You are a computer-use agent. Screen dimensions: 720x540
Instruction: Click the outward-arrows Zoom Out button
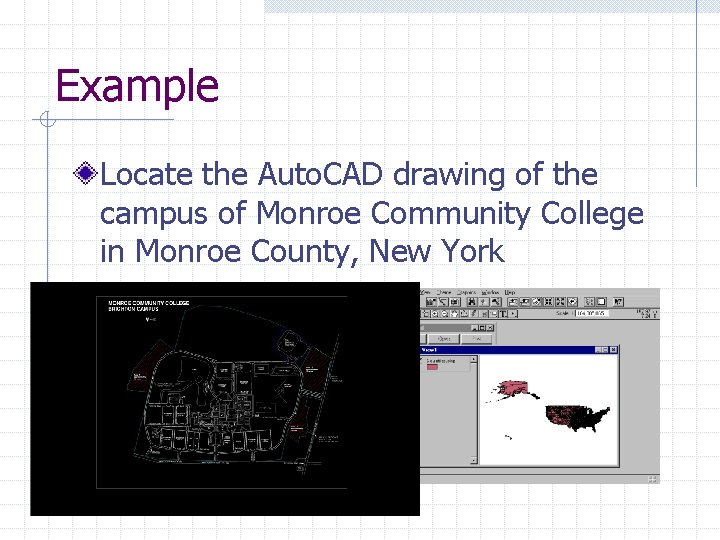point(561,302)
